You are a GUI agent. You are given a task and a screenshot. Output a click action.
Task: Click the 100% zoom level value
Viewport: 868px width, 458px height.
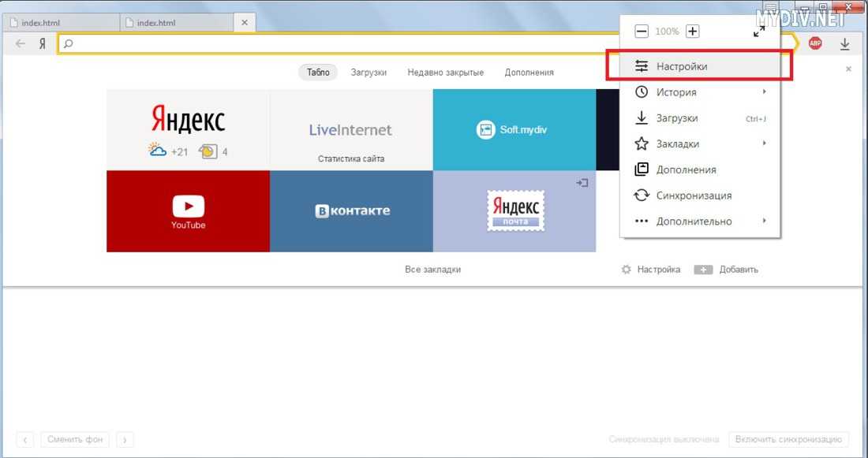pyautogui.click(x=667, y=32)
